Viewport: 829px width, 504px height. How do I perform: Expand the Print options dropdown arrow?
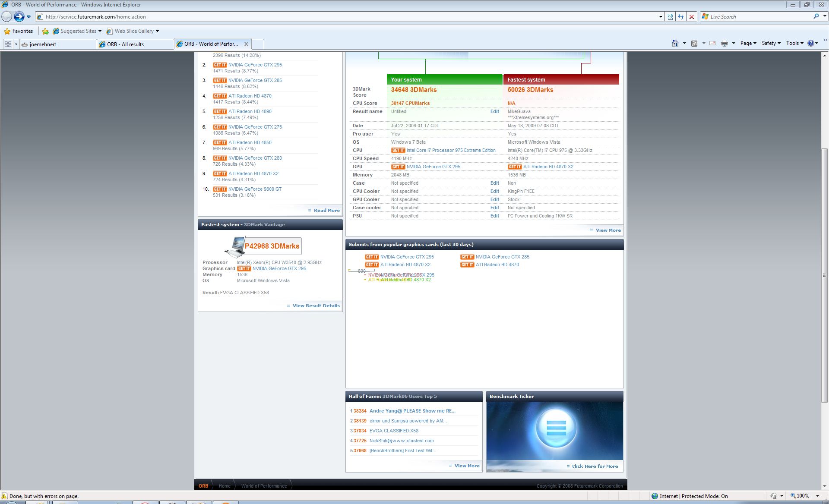pyautogui.click(x=734, y=43)
